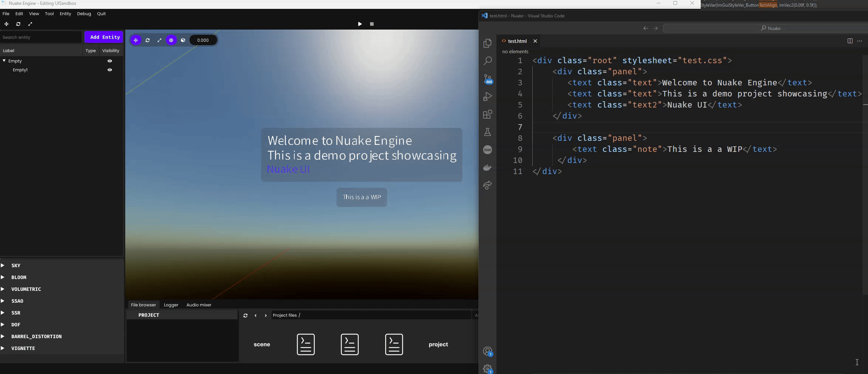Click the 0.000 snapping value field

click(x=203, y=40)
